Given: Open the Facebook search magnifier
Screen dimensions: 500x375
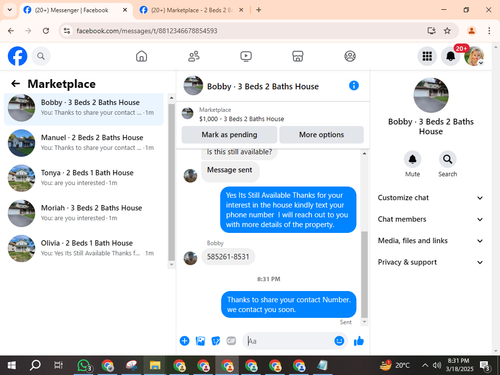Looking at the screenshot, I should coord(41,56).
